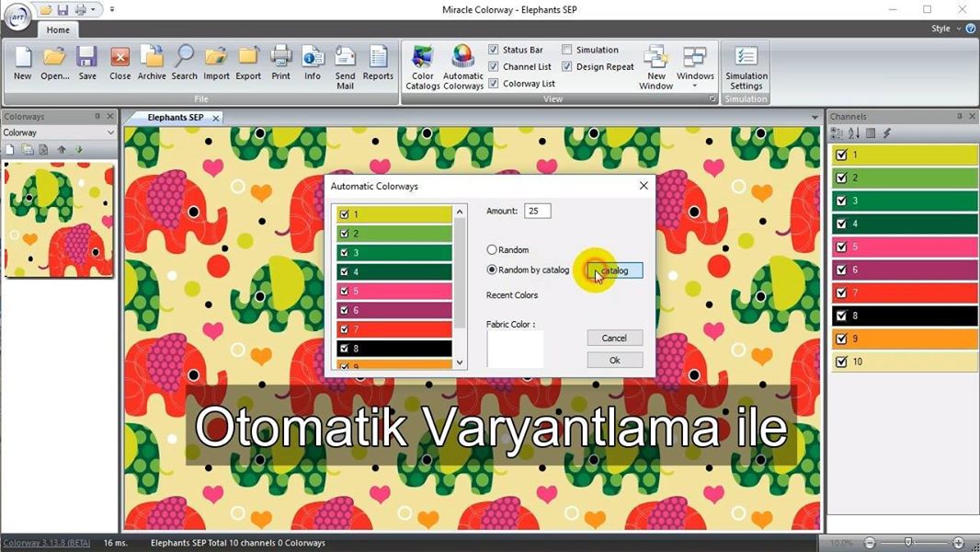The width and height of the screenshot is (980, 552).
Task: Click the print dropdown arrow in quick access toolbar
Action: pos(93,9)
